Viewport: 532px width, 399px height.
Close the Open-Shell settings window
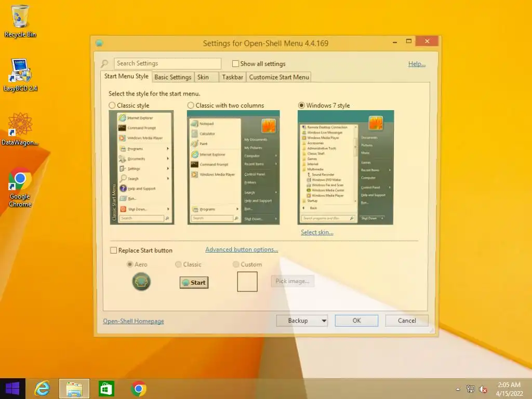pyautogui.click(x=427, y=42)
